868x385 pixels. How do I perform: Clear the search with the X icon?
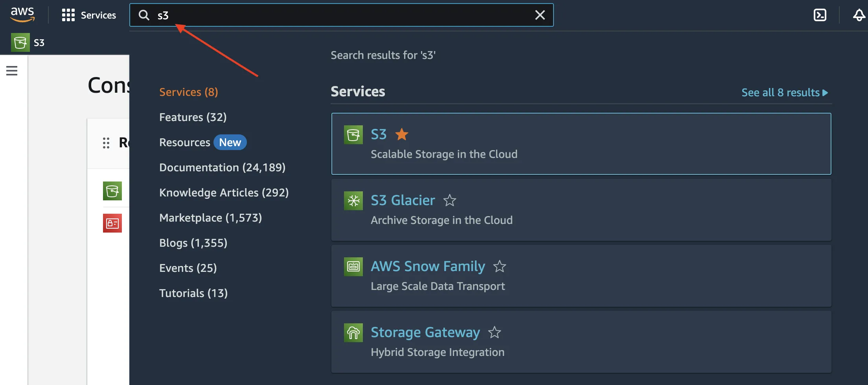click(540, 15)
